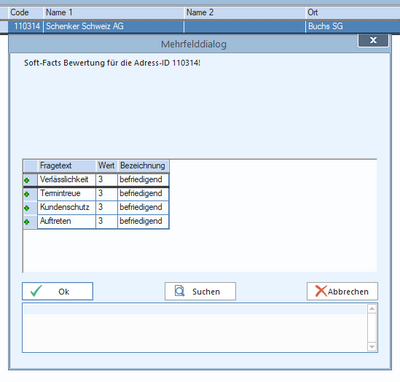Click the Wert cell of Verlässlichkeit
The height and width of the screenshot is (382, 400).
click(x=107, y=180)
